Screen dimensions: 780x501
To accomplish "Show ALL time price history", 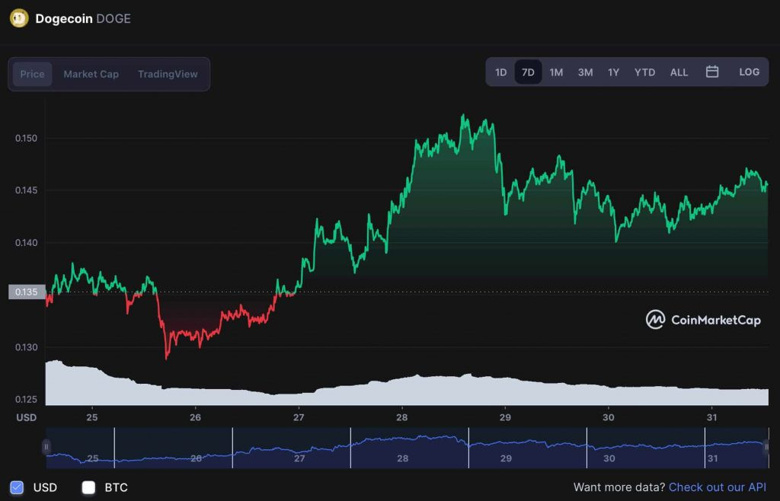I will 679,72.
